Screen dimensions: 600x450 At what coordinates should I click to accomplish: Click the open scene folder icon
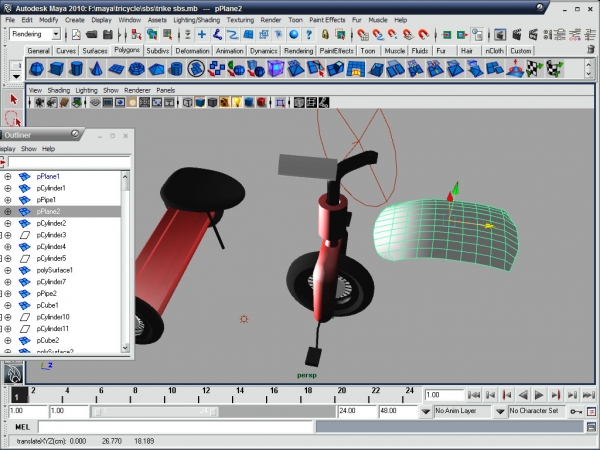click(91, 35)
